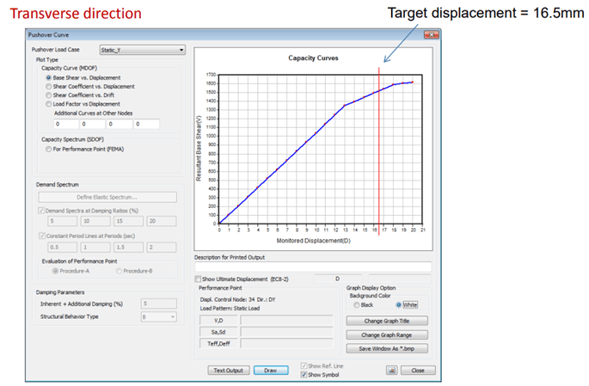Select For Performance Point (FEMA) radio
Image resolution: width=589 pixels, height=386 pixels.
pos(48,149)
